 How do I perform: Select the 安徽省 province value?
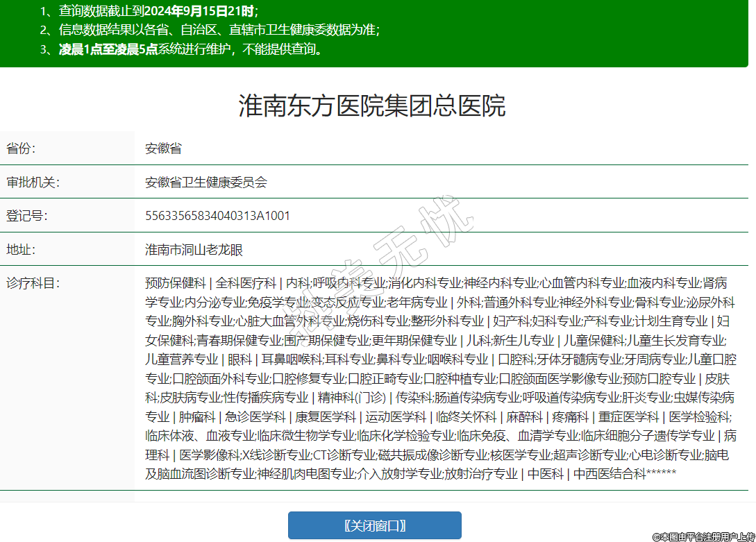click(163, 148)
